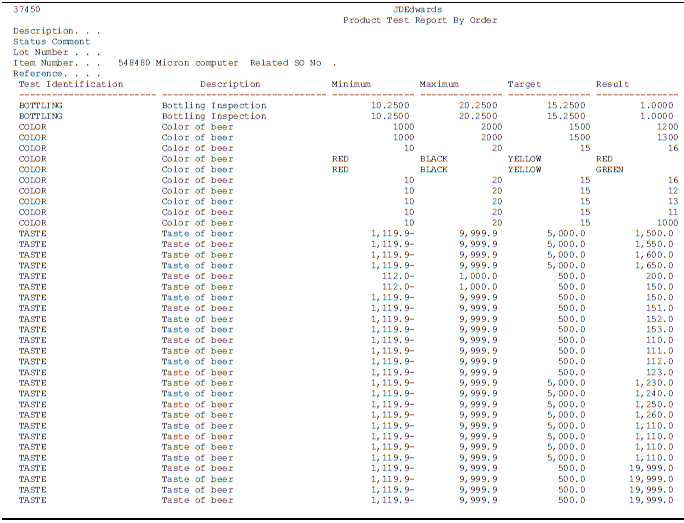Select the result value 110.0
The height and width of the screenshot is (523, 684).
[660, 341]
